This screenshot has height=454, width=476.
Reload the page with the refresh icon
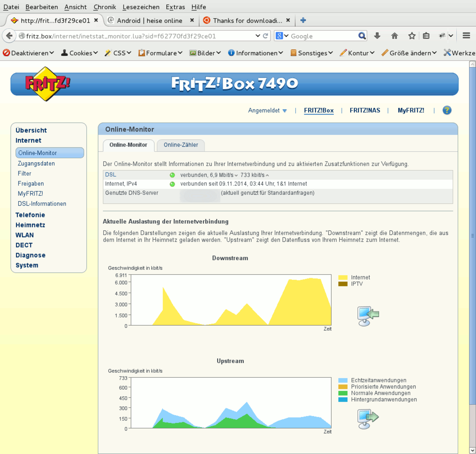pos(266,36)
